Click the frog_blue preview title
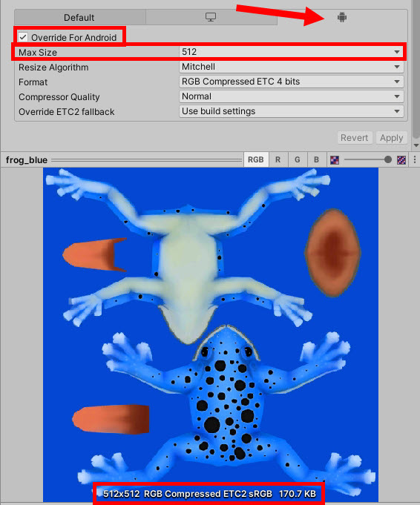Screen dimensions: 420x505 tap(27, 160)
